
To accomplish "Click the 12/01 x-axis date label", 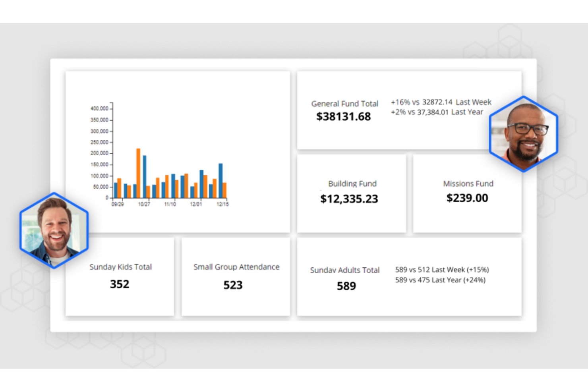I will [196, 204].
